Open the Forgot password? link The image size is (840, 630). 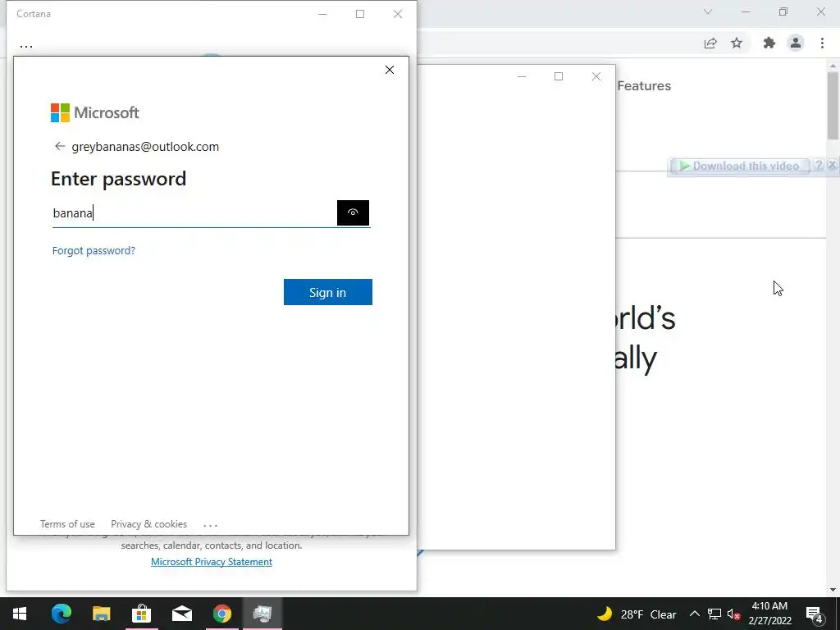[x=94, y=250]
